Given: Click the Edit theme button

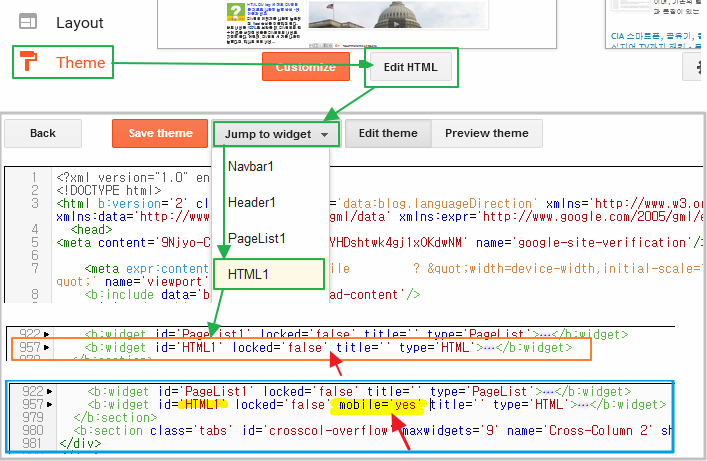Looking at the screenshot, I should pos(388,133).
